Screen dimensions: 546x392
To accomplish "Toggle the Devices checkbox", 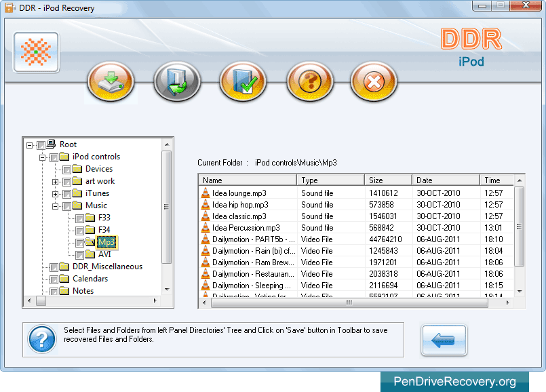I will tap(67, 170).
